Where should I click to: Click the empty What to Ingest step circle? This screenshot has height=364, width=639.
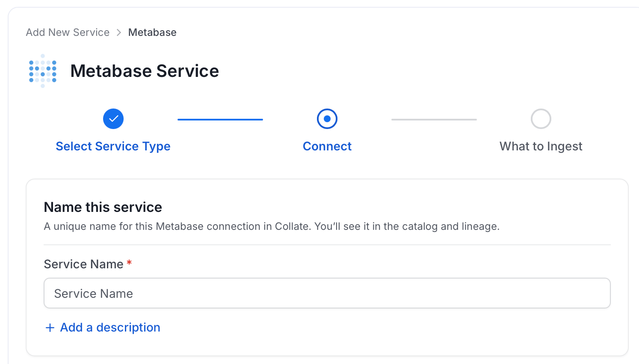pyautogui.click(x=541, y=119)
